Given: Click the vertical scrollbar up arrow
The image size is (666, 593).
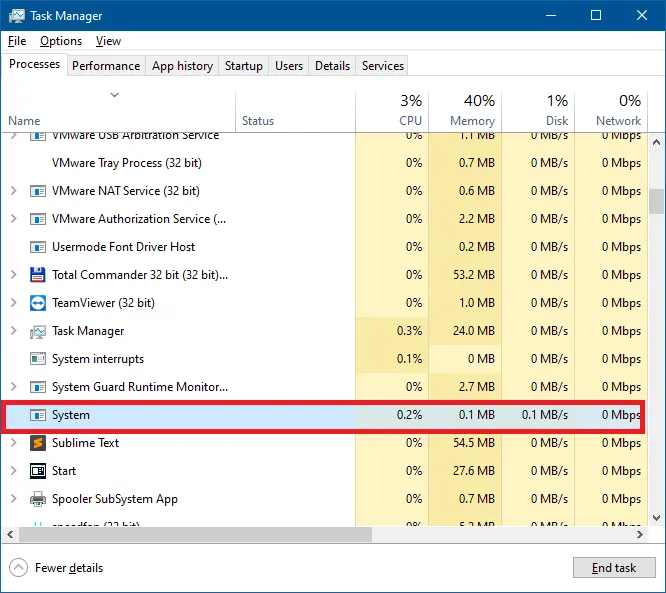Looking at the screenshot, I should coord(656,142).
